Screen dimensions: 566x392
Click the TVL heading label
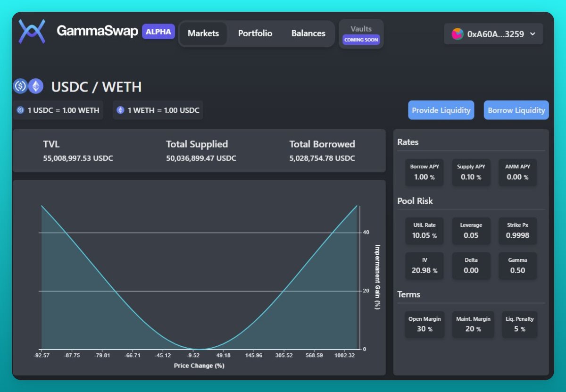pyautogui.click(x=51, y=144)
